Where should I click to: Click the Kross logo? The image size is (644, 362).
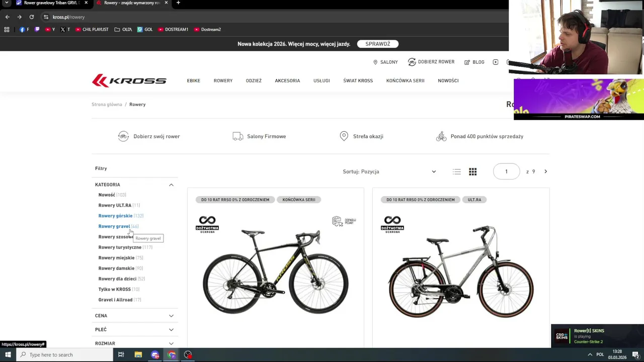[x=129, y=80]
